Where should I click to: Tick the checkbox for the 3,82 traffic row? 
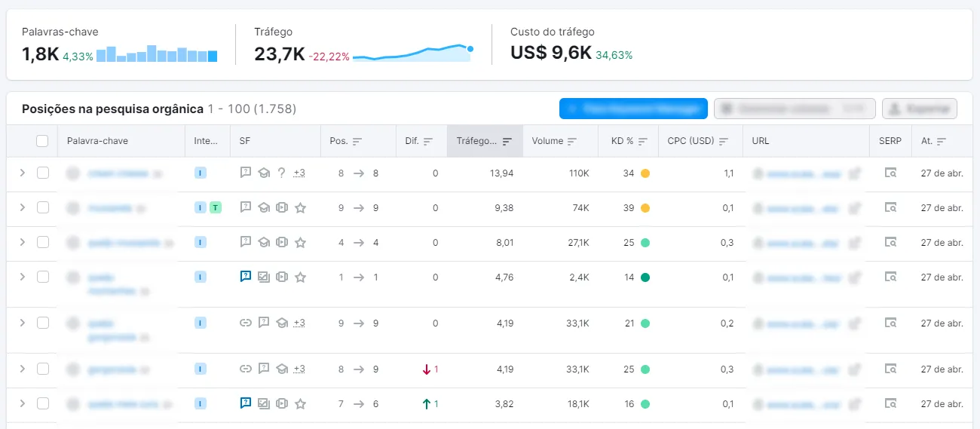[43, 403]
